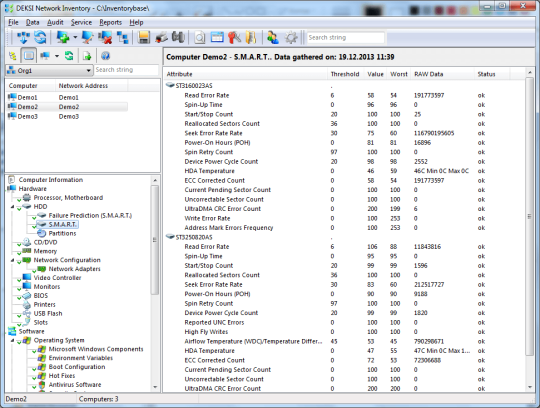This screenshot has height=408, width=540.
Task: Open the Audit menu
Action: [x=55, y=22]
